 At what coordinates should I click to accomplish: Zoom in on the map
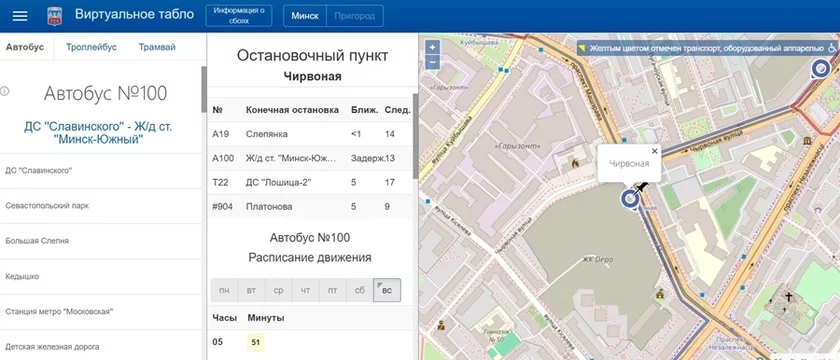(x=432, y=47)
